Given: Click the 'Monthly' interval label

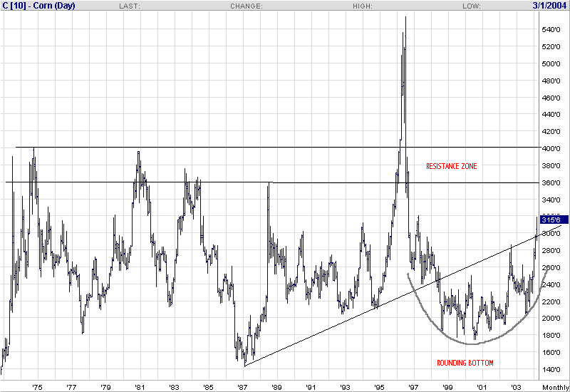Looking at the screenshot, I should [556, 387].
